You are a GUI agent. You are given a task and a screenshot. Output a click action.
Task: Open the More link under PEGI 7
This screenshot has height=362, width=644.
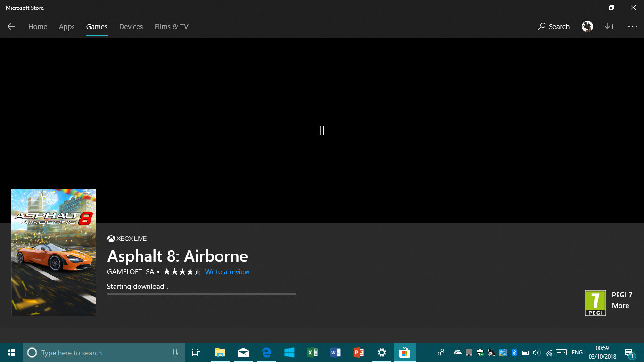pyautogui.click(x=620, y=306)
